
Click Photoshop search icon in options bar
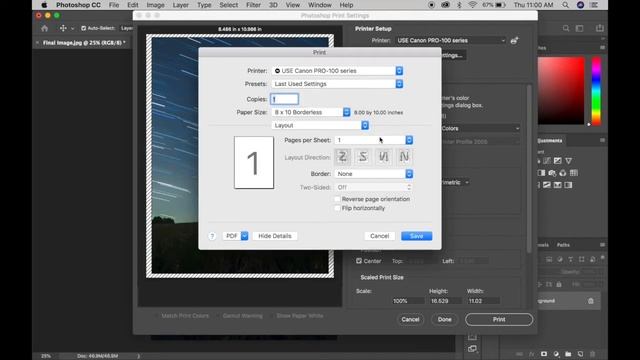tap(566, 28)
